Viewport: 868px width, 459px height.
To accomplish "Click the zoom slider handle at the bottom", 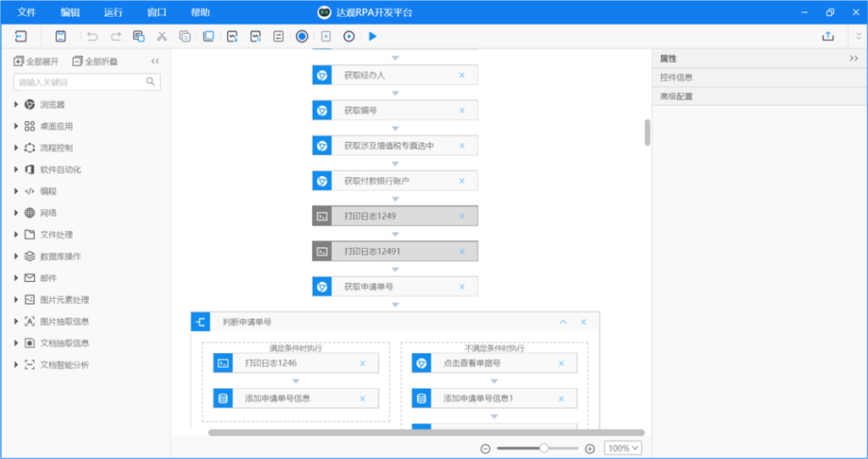I will (x=543, y=448).
